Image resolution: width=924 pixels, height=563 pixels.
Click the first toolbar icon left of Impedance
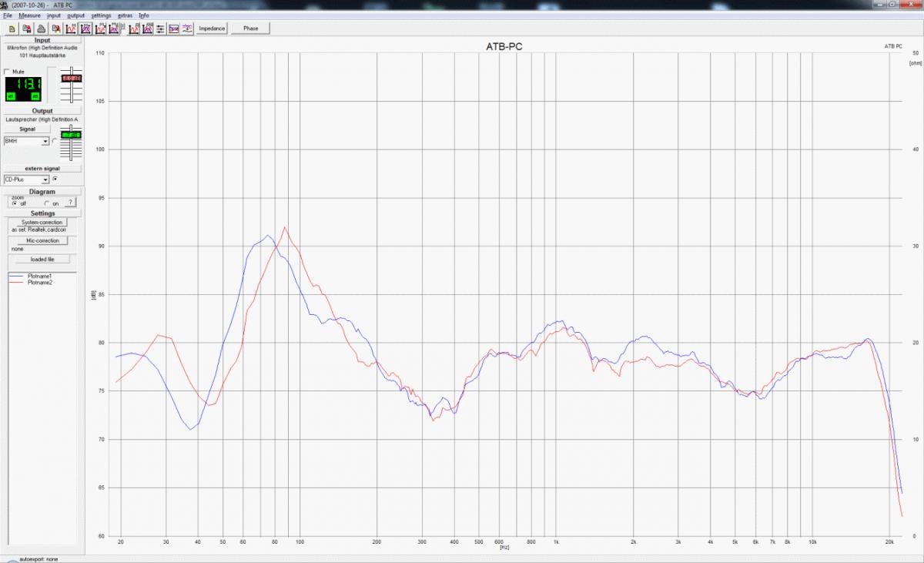click(187, 28)
